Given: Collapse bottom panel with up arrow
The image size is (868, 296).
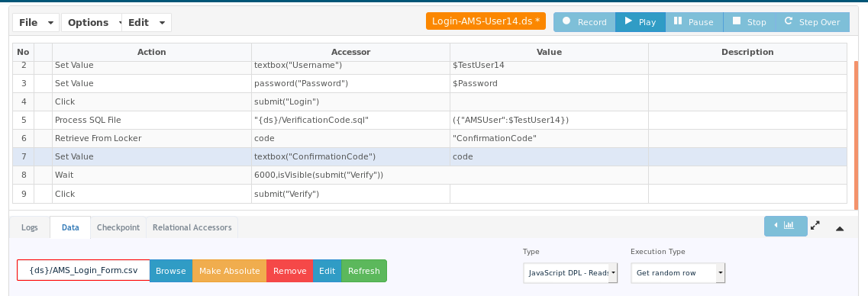Looking at the screenshot, I should [x=840, y=228].
